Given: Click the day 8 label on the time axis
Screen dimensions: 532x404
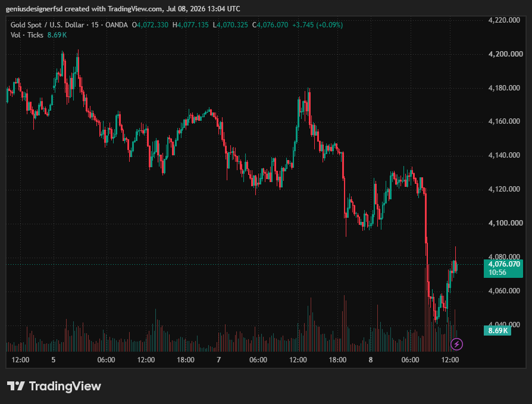Looking at the screenshot, I should click(x=371, y=359).
